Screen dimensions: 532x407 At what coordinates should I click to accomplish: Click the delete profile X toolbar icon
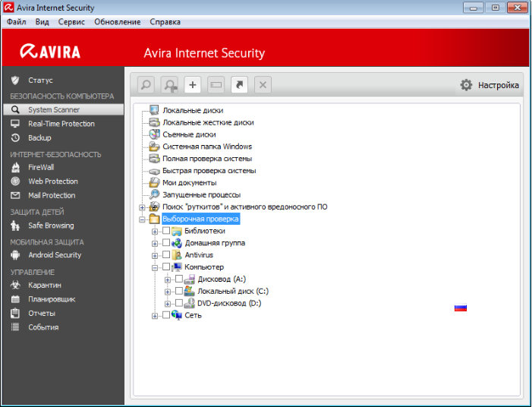(x=263, y=84)
